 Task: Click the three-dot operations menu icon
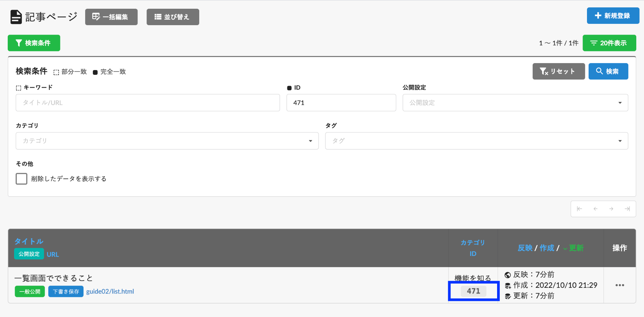point(620,285)
